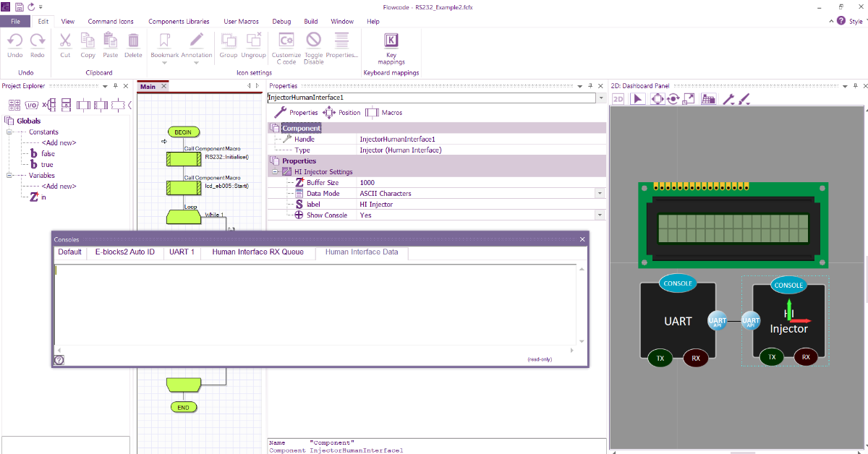Screen dimensions: 868x454
Task: Switch to the UART 1 console tab
Action: (x=182, y=252)
